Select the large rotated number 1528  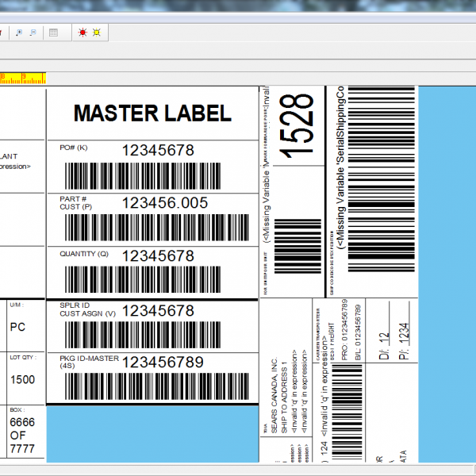pos(296,125)
